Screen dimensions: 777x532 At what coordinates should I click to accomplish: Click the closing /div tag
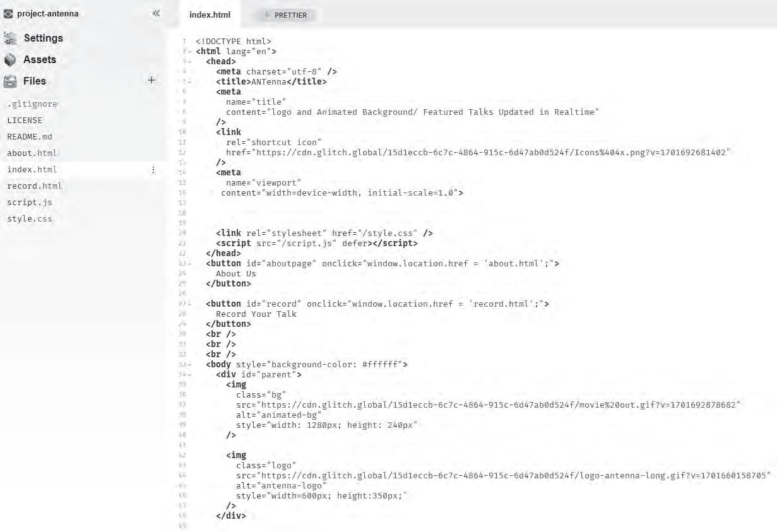[x=231, y=516]
